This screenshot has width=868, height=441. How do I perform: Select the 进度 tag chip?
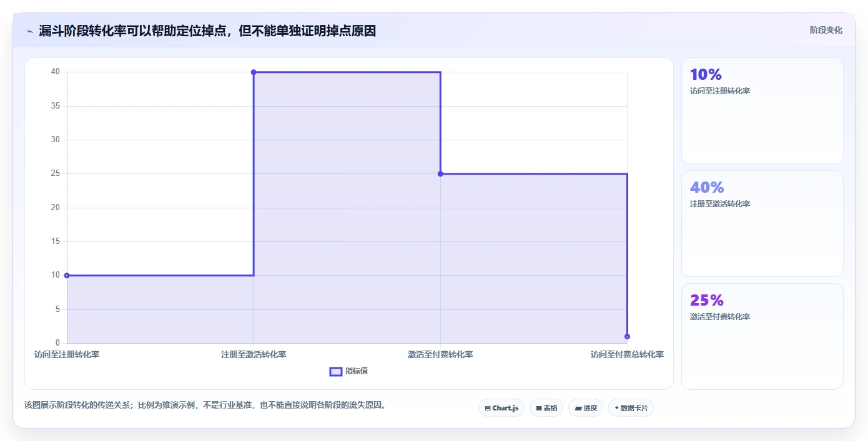586,408
